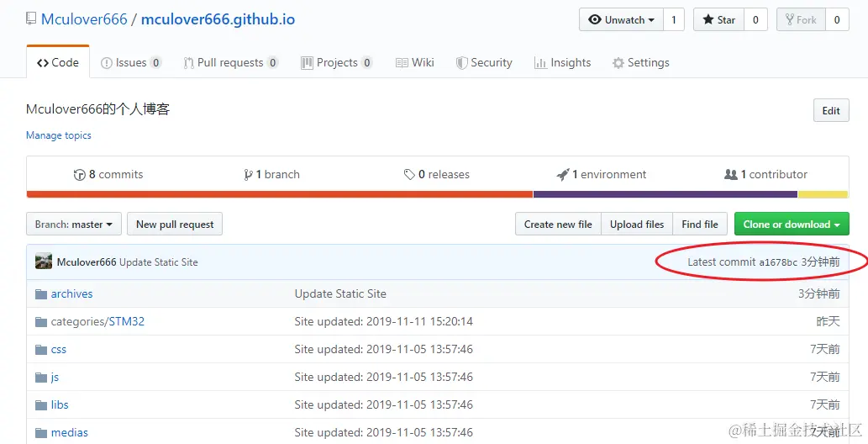
Task: Click the css folder icon
Action: coord(41,349)
